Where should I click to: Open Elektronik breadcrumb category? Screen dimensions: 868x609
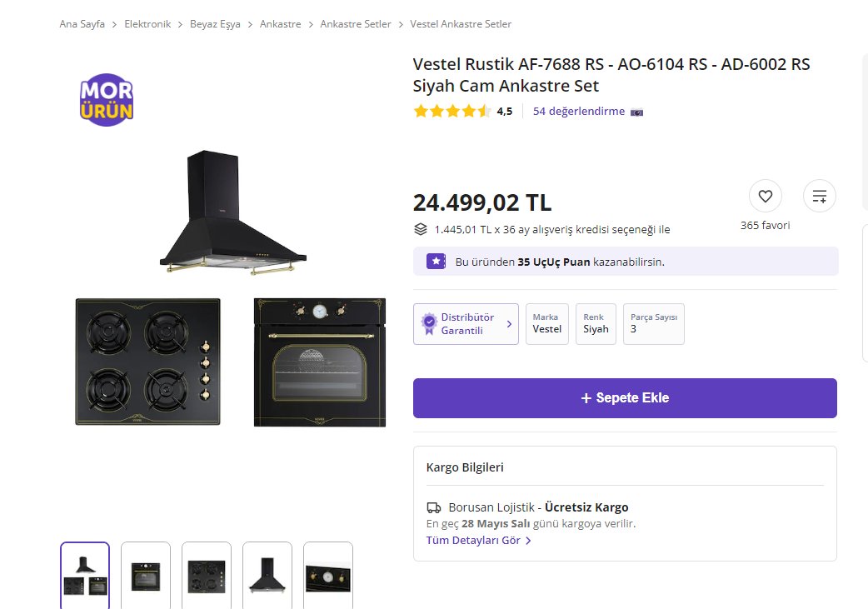coord(147,24)
